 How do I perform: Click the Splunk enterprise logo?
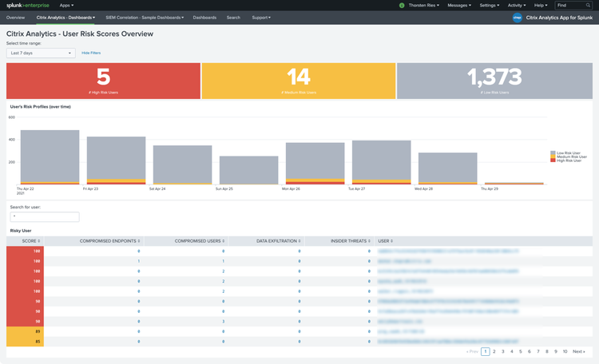click(x=27, y=6)
